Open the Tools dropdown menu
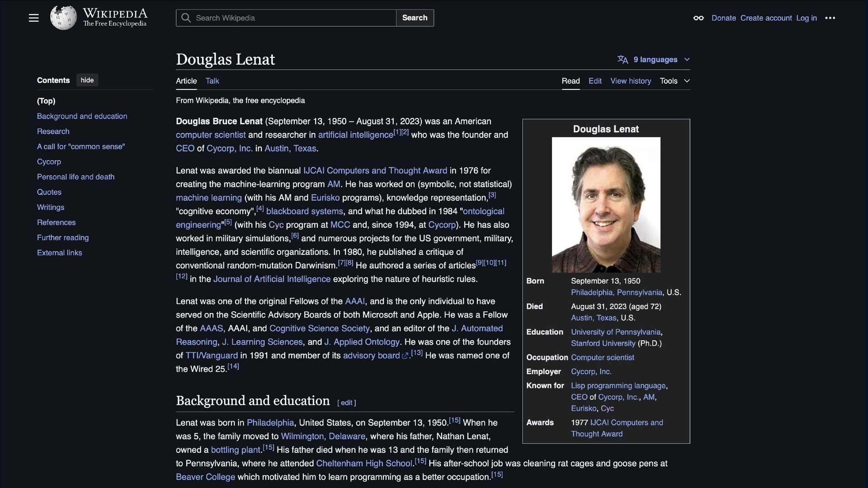 tap(675, 81)
